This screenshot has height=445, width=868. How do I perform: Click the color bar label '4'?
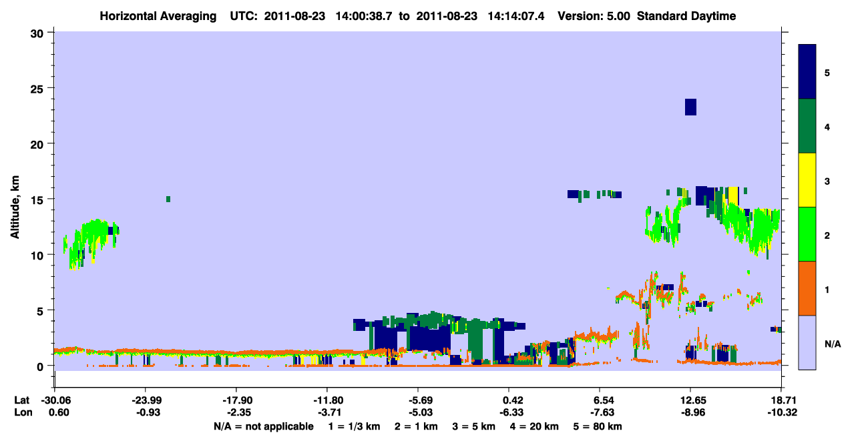pyautogui.click(x=828, y=126)
